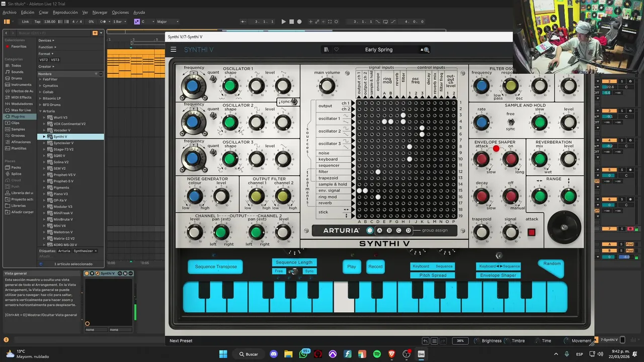Toggle the Metronome in Ableton transport

tap(103, 22)
